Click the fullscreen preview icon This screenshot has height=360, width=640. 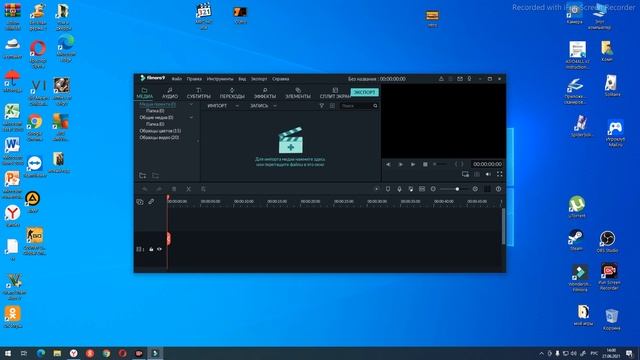point(499,174)
